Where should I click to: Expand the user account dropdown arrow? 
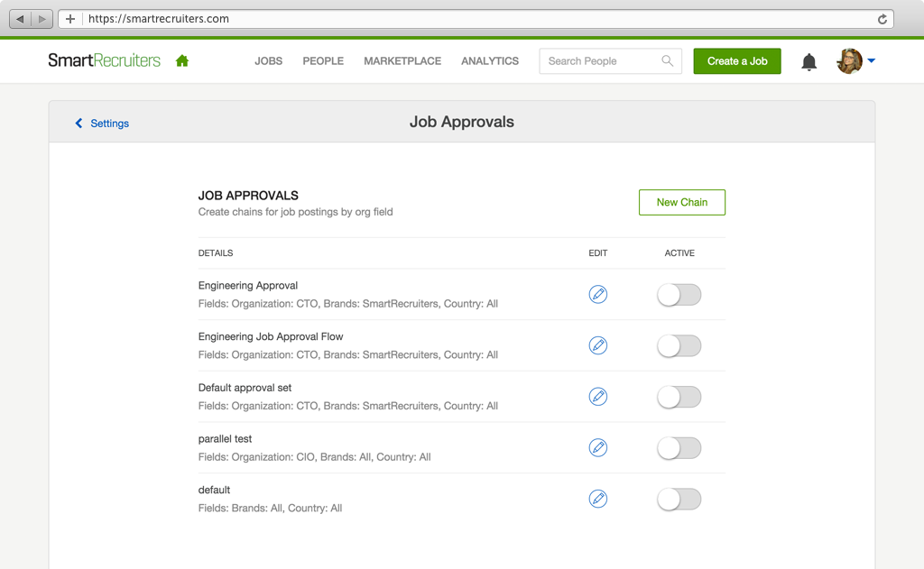click(872, 60)
